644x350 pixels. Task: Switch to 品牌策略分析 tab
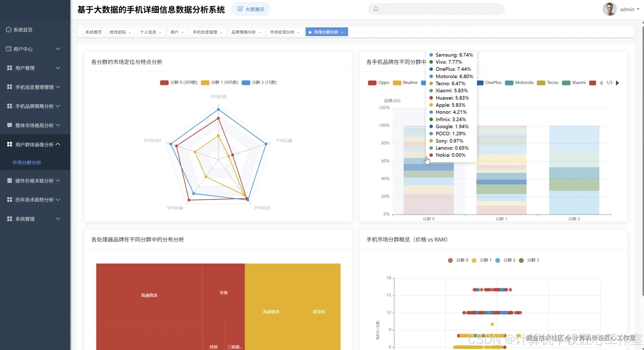pos(243,32)
